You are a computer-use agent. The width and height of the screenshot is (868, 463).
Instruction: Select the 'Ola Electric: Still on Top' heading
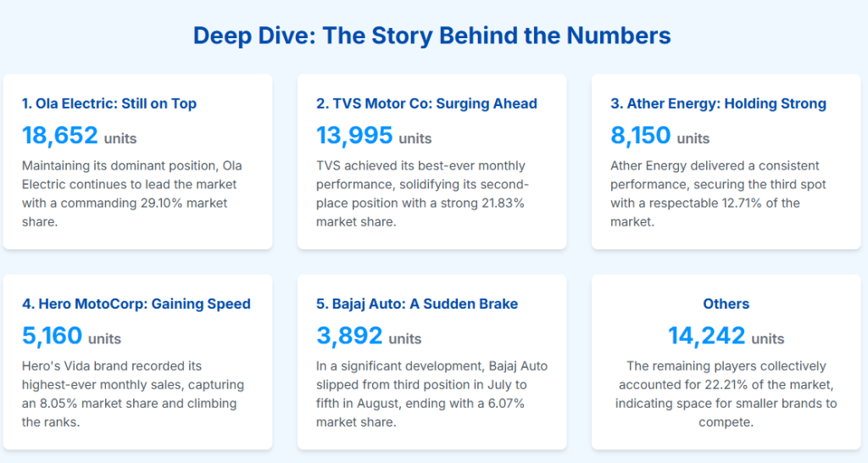(109, 103)
